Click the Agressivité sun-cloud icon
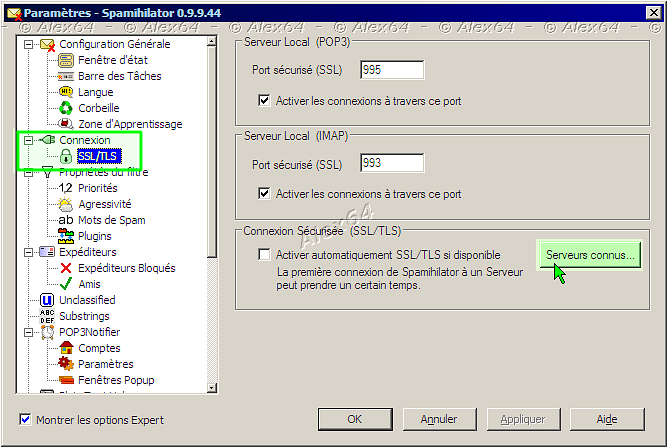Viewport: 667px width, 447px height. pos(66,204)
